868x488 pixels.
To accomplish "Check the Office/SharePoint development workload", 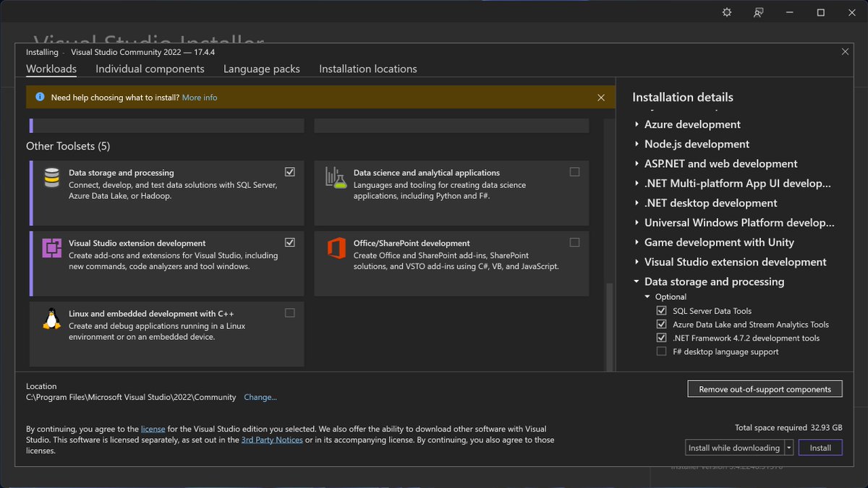I will point(574,242).
